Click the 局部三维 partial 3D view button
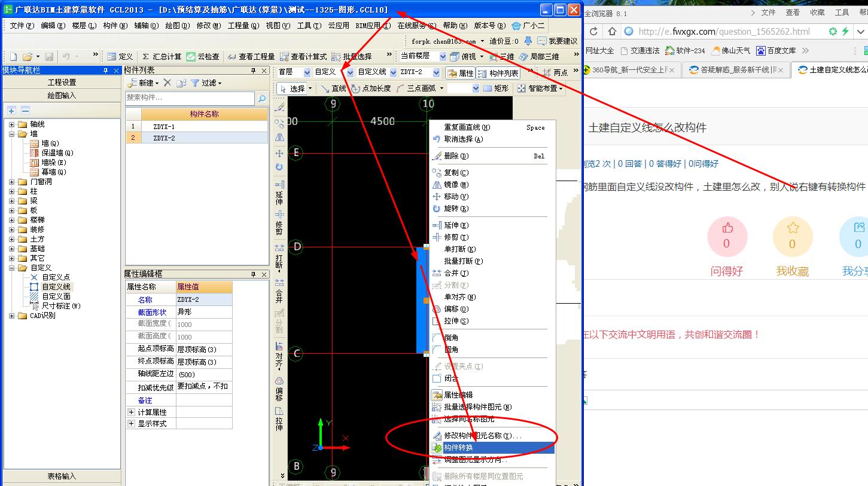Image resolution: width=868 pixels, height=486 pixels. tap(539, 57)
